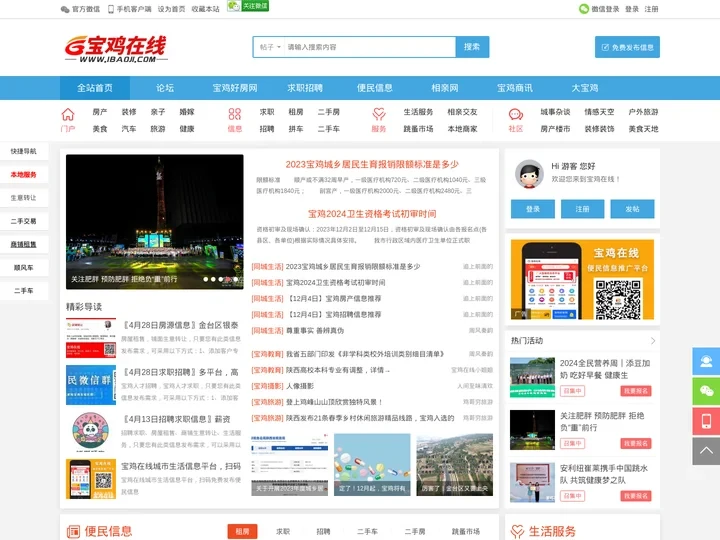This screenshot has height=540, width=720.
Task: Click the guest avatar image
Action: (x=529, y=174)
